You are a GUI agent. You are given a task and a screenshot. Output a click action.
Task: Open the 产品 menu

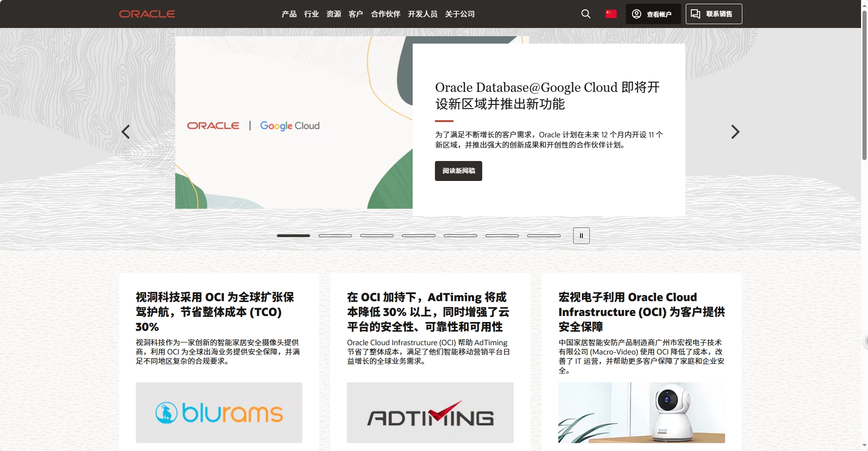[289, 14]
